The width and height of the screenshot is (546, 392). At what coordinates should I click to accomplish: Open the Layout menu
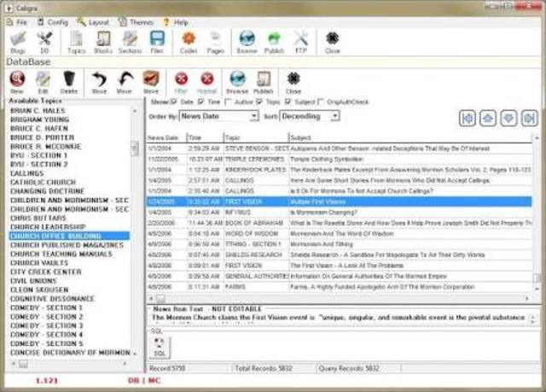94,22
